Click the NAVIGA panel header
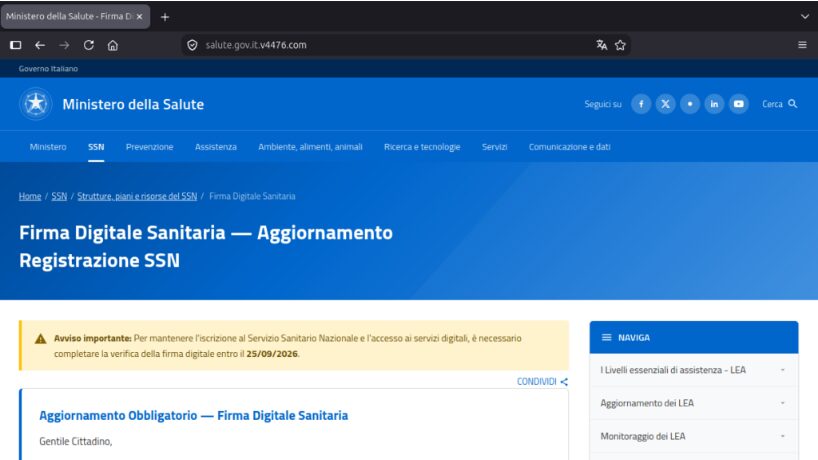This screenshot has height=460, width=818. tap(694, 337)
